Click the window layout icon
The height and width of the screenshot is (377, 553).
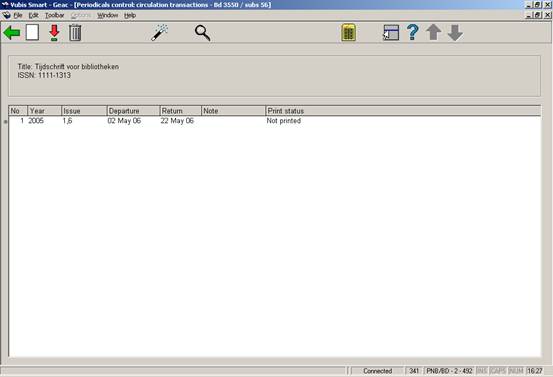(391, 33)
